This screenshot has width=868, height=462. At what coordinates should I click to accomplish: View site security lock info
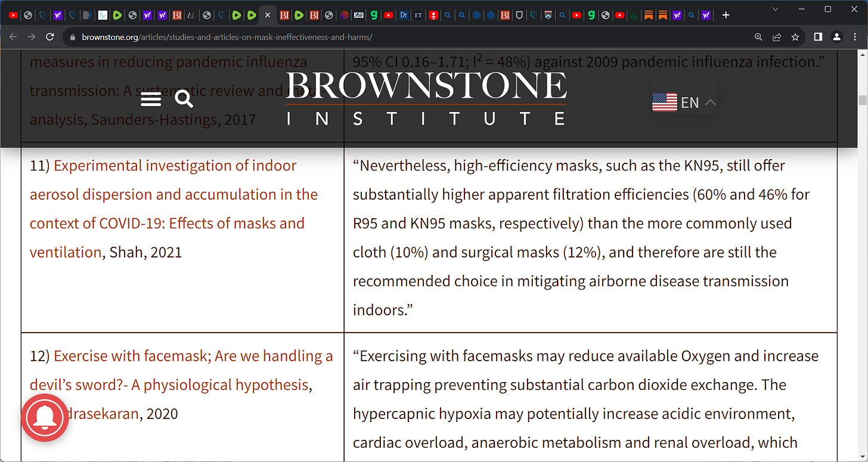(x=73, y=37)
